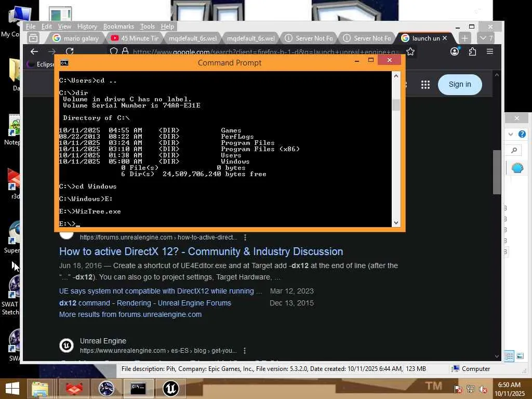Expand list all tabs dropdown
The height and width of the screenshot is (399, 532).
[x=486, y=38]
